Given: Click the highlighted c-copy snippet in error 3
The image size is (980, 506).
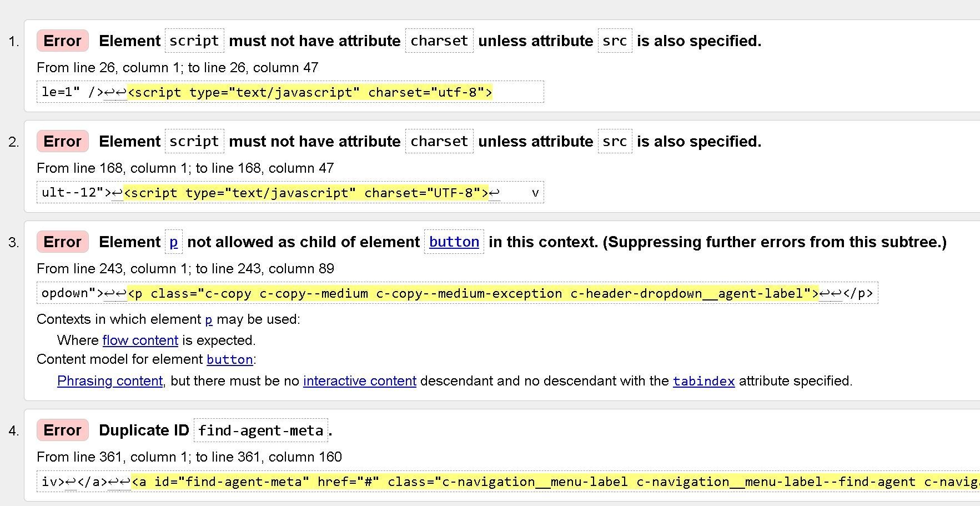Looking at the screenshot, I should (x=472, y=293).
